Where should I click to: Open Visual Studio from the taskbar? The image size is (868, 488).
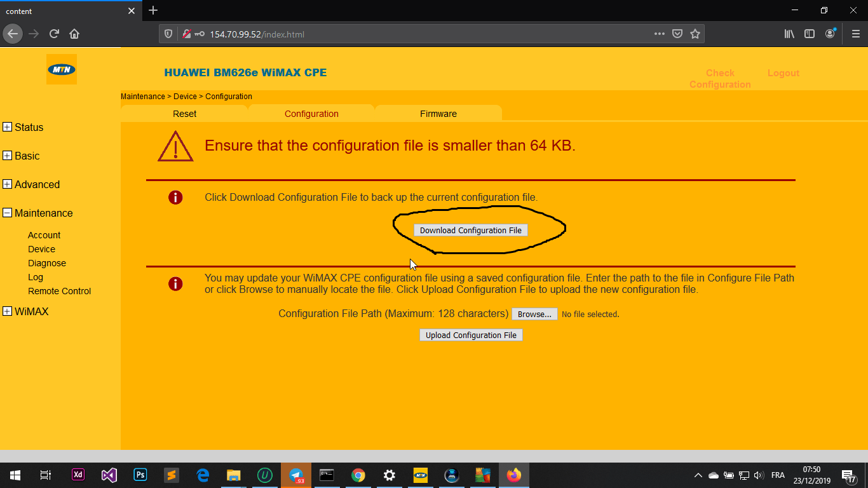click(x=109, y=475)
